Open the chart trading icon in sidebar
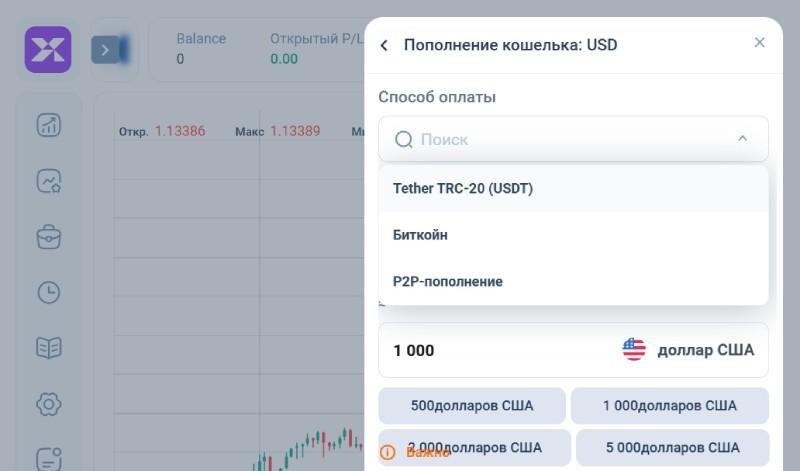The width and height of the screenshot is (800, 471). [49, 125]
